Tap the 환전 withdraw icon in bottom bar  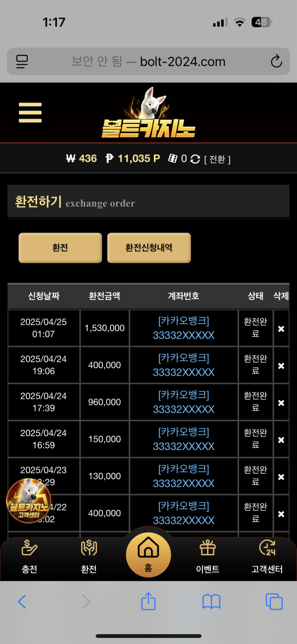click(x=89, y=547)
